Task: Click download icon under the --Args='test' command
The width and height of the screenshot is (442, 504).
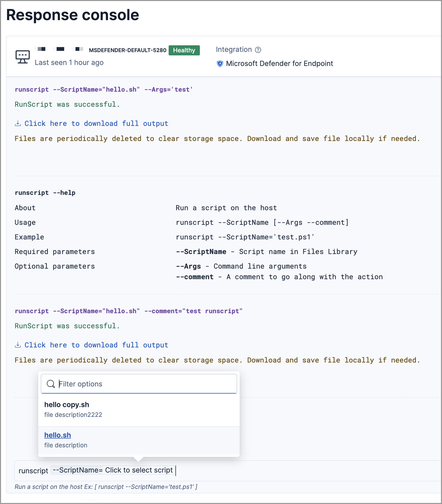Action: click(18, 123)
